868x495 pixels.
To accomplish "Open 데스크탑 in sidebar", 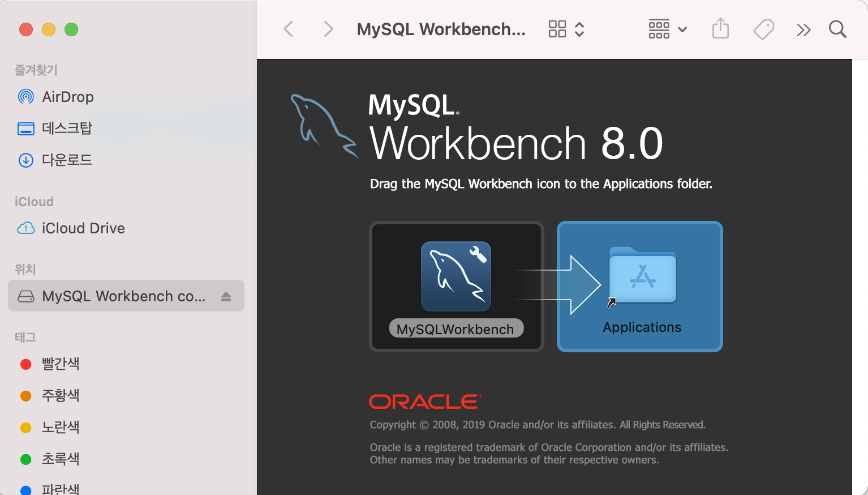I will click(126, 129).
